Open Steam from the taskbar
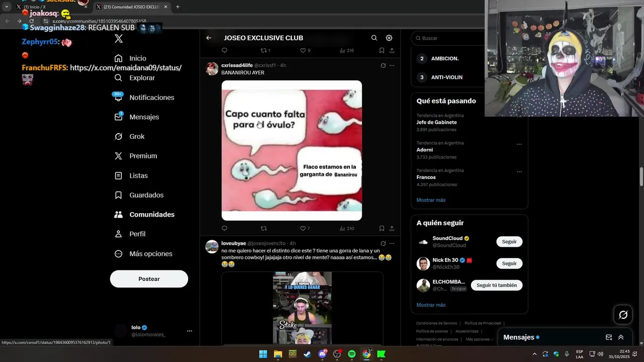Viewport: 644px width, 362px height. click(x=307, y=354)
